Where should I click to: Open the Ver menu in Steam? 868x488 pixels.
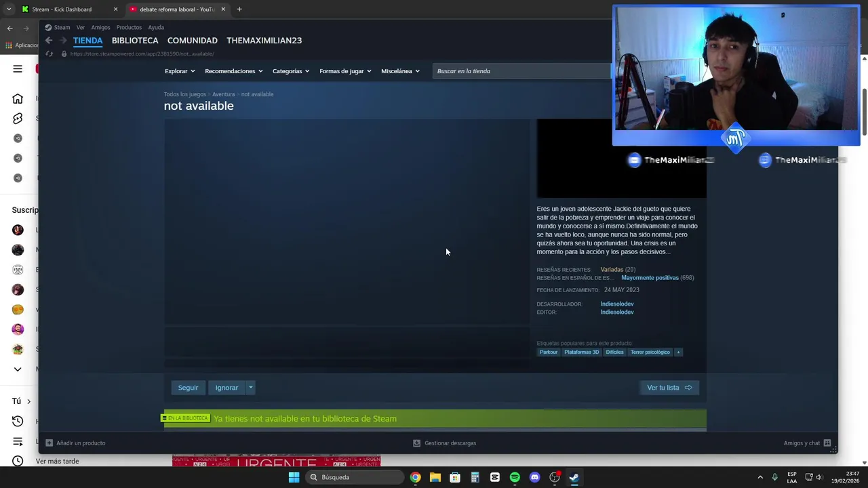pyautogui.click(x=81, y=27)
